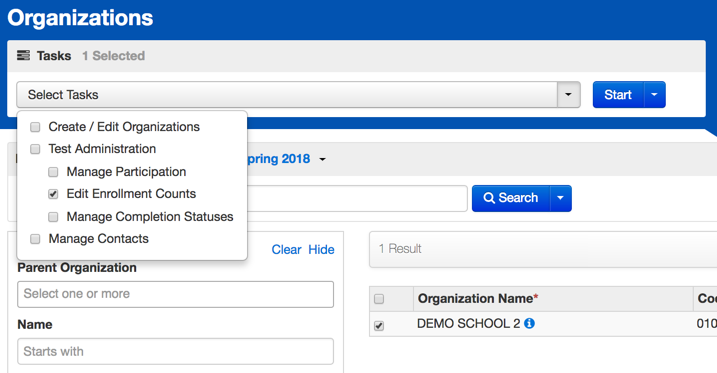Click the Hide filters link
This screenshot has width=717, height=373.
(321, 250)
